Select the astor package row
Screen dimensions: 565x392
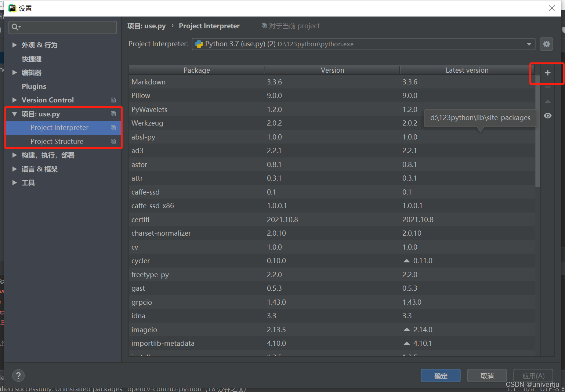pyautogui.click(x=332, y=164)
